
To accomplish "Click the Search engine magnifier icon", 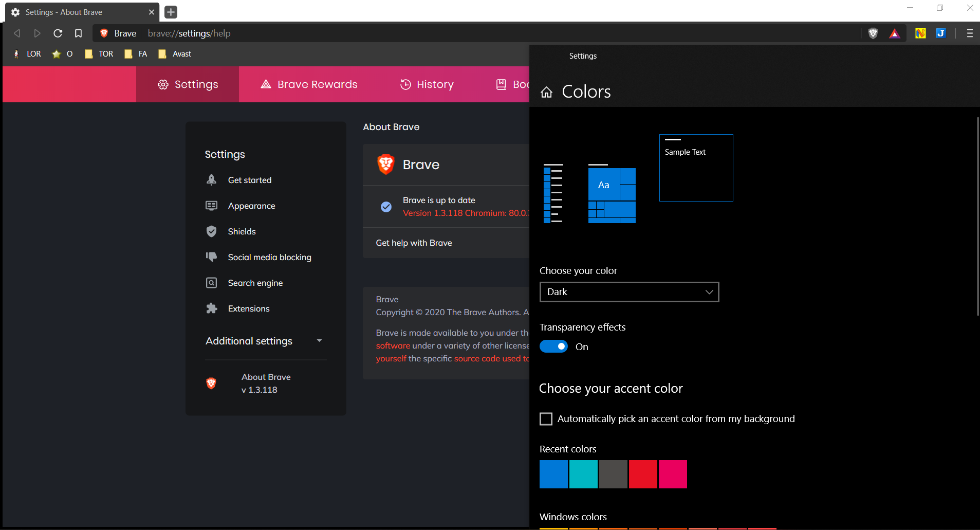I will tap(211, 283).
